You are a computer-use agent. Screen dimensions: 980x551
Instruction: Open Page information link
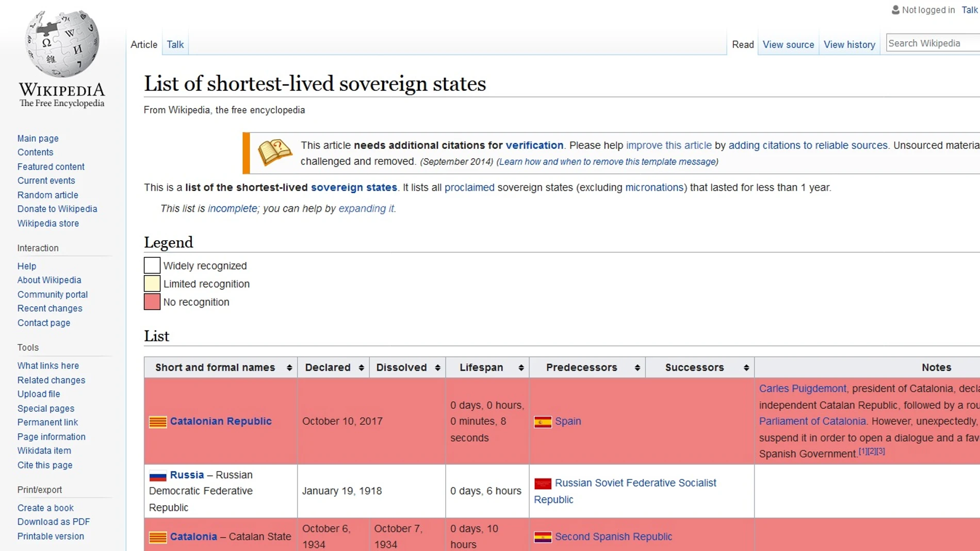[52, 437]
